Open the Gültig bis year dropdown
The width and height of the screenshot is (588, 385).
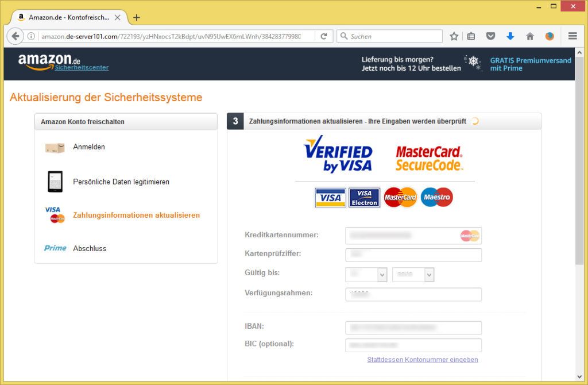click(x=413, y=275)
